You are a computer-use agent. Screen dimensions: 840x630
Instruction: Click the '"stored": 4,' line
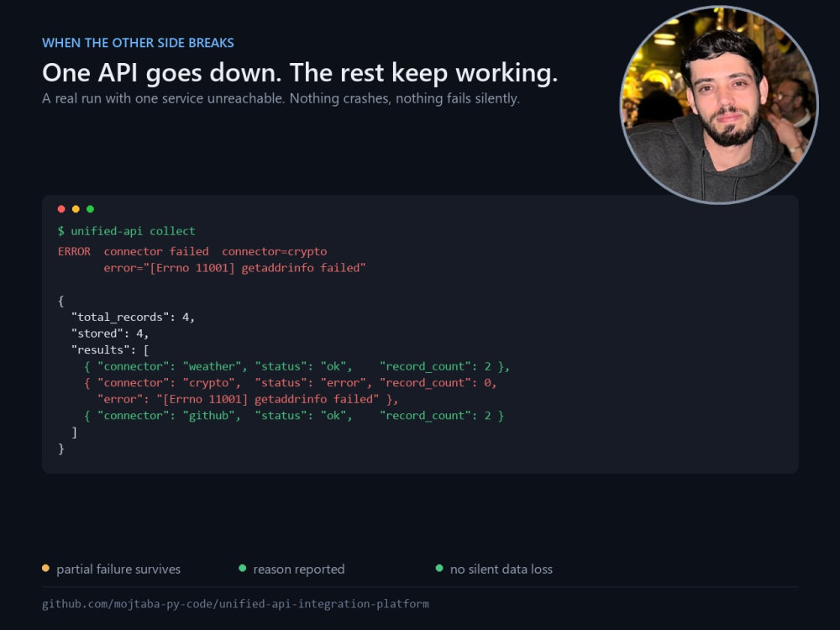pyautogui.click(x=110, y=333)
